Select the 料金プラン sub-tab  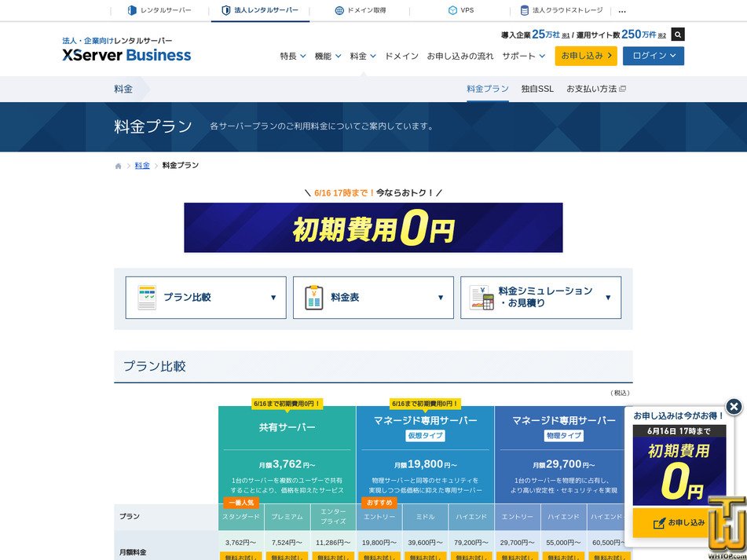pos(488,89)
